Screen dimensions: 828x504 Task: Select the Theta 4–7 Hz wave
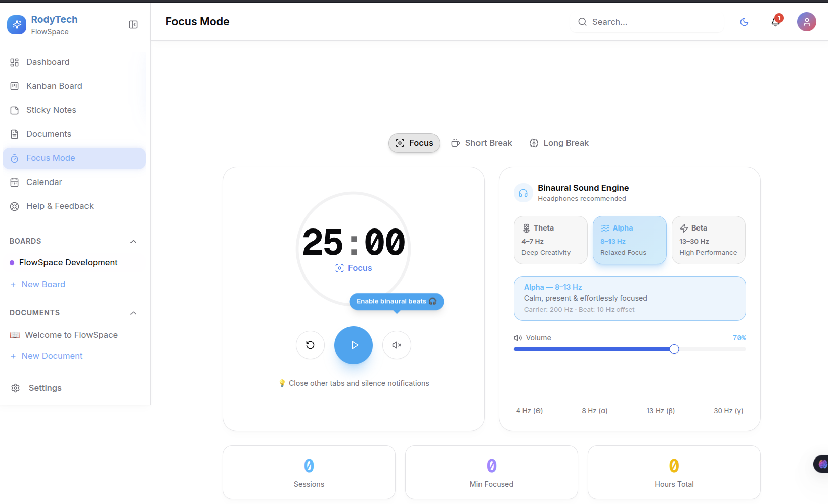pos(550,240)
